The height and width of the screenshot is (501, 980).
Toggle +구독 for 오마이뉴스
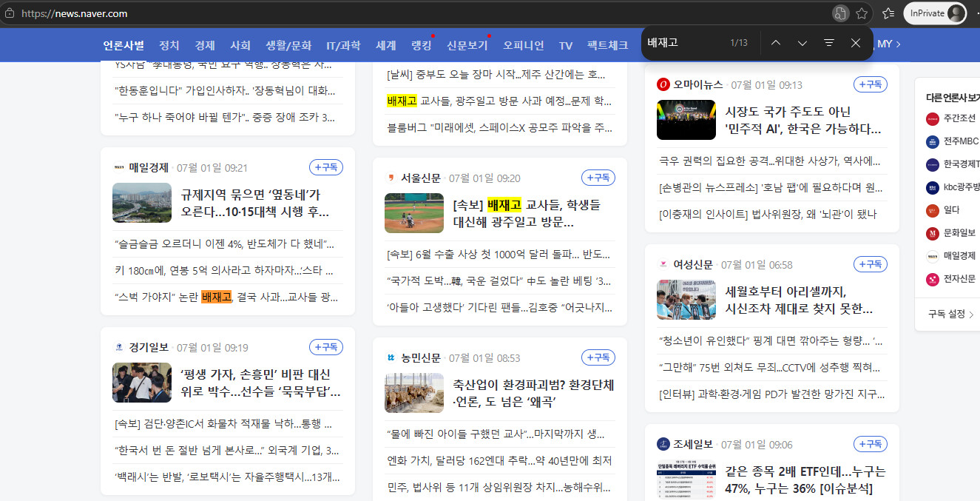[871, 84]
